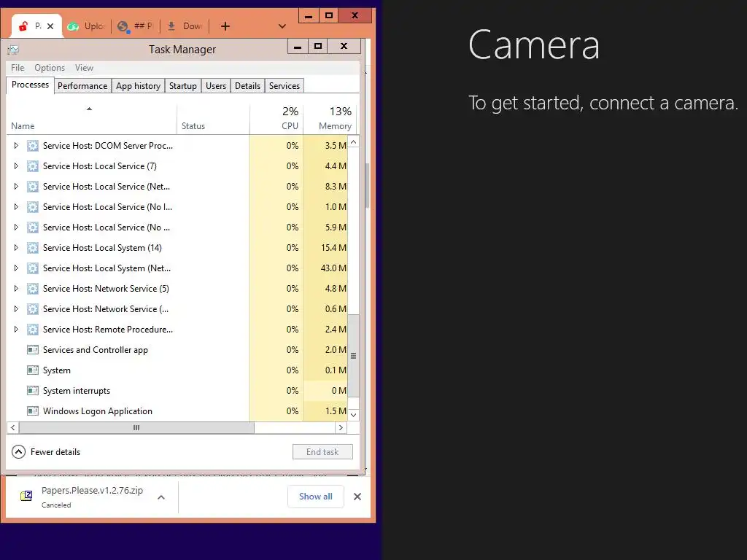The height and width of the screenshot is (560, 747).
Task: Click the Papers.Please zip file icon
Action: [26, 496]
